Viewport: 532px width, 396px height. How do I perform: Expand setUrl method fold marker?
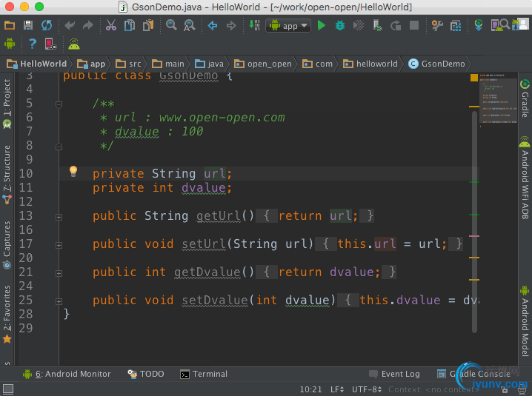(x=59, y=245)
